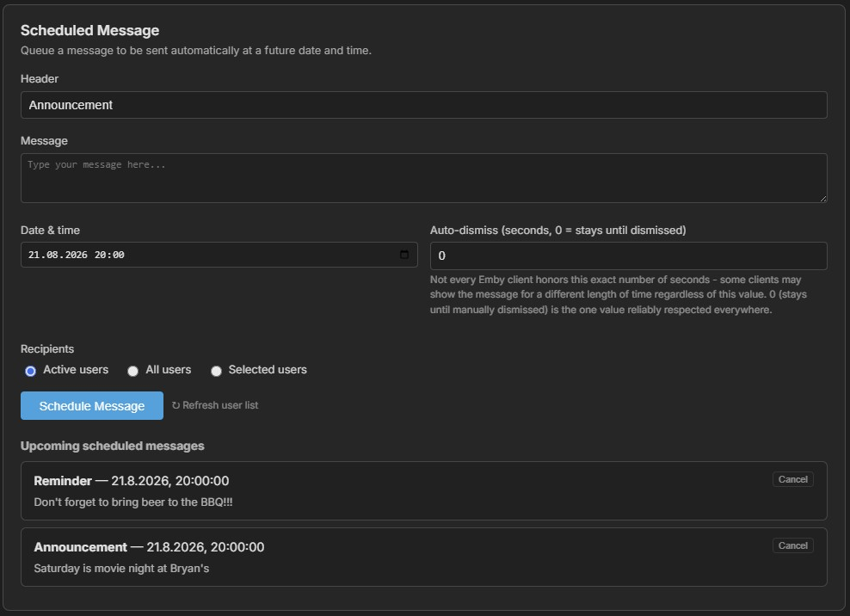
Task: Click the Reminder message title text
Action: [x=63, y=481]
